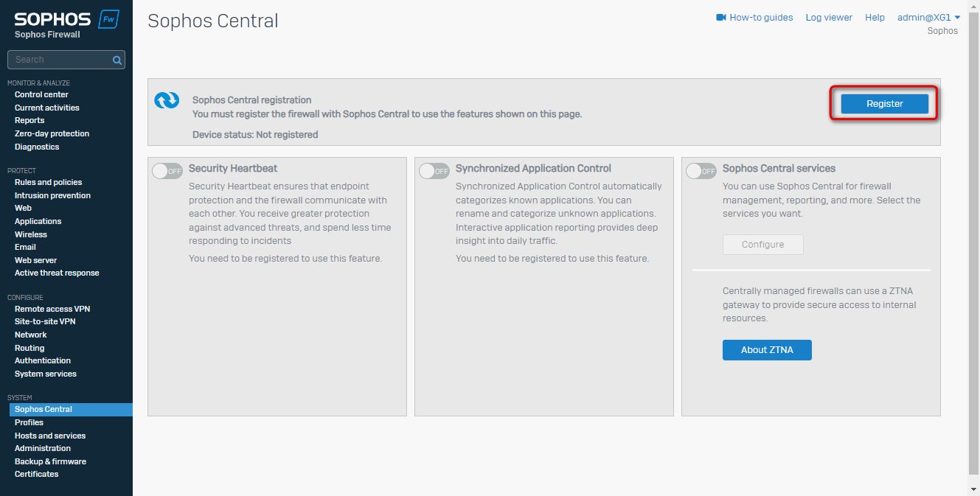Viewport: 980px width, 496px height.
Task: Go to Active threat response
Action: coord(57,273)
